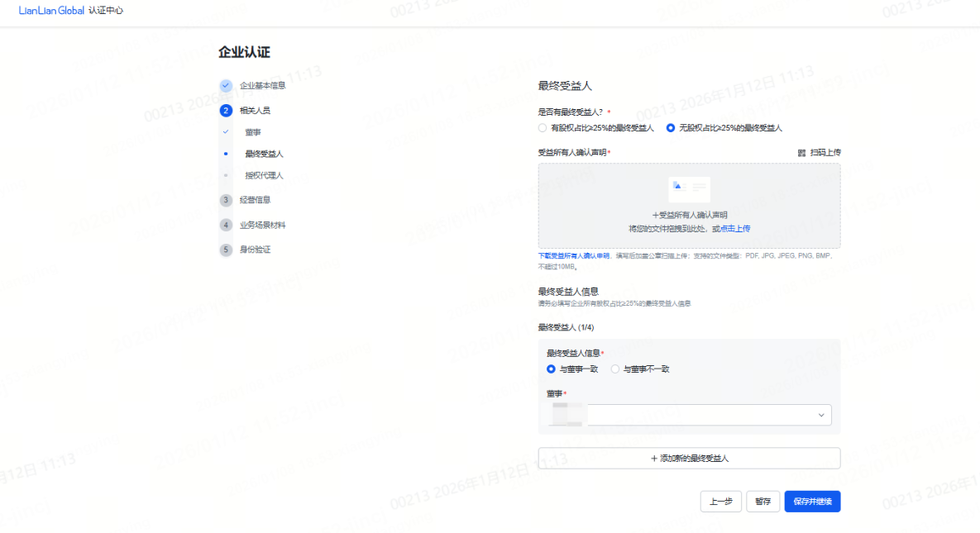
Task: Select 最终受益人 sub-step in sidebar
Action: tap(264, 154)
